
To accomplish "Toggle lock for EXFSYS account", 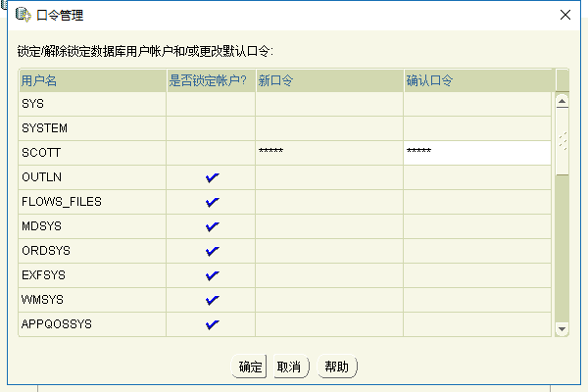I will pyautogui.click(x=212, y=275).
